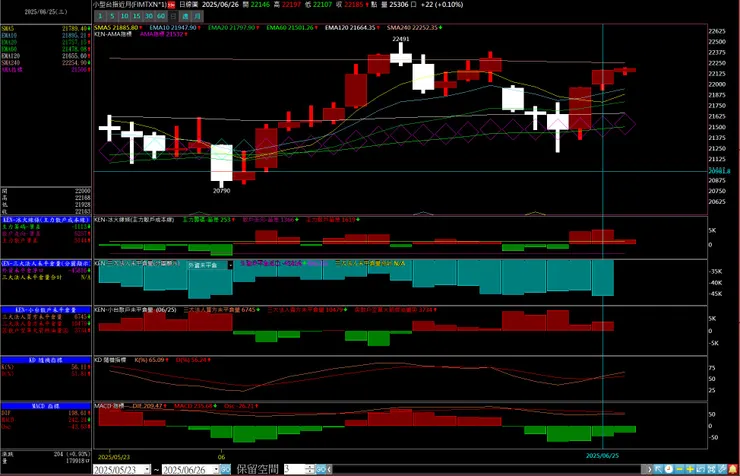Click the KEN-小台散戶未平倉量 panel header
The height and width of the screenshot is (476, 740).
point(46,310)
